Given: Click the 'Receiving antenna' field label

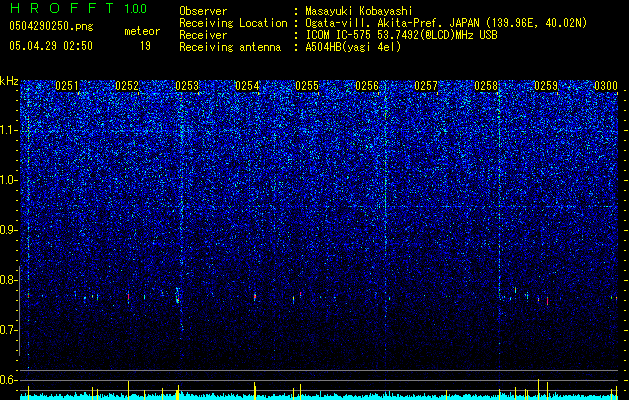Looking at the screenshot, I should (x=230, y=47).
